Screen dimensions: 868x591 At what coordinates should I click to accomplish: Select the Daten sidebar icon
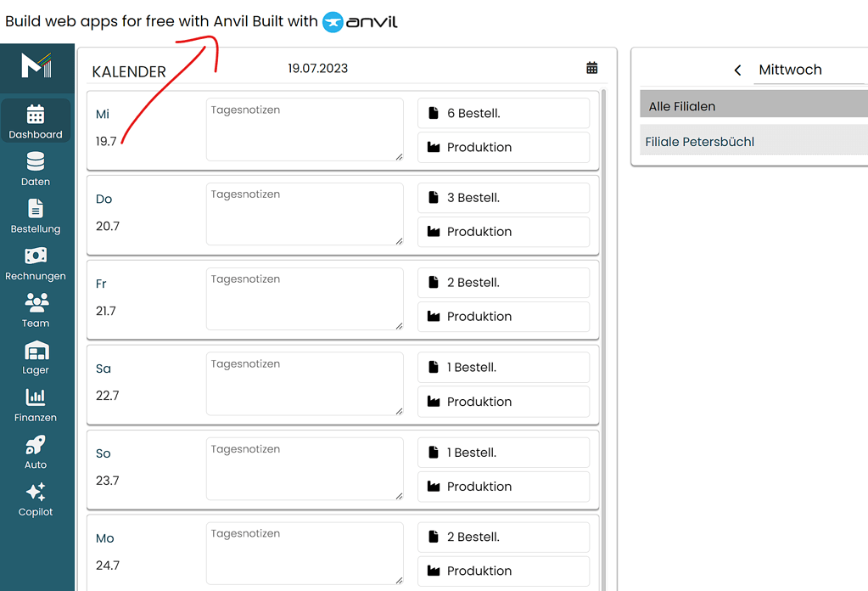point(36,169)
